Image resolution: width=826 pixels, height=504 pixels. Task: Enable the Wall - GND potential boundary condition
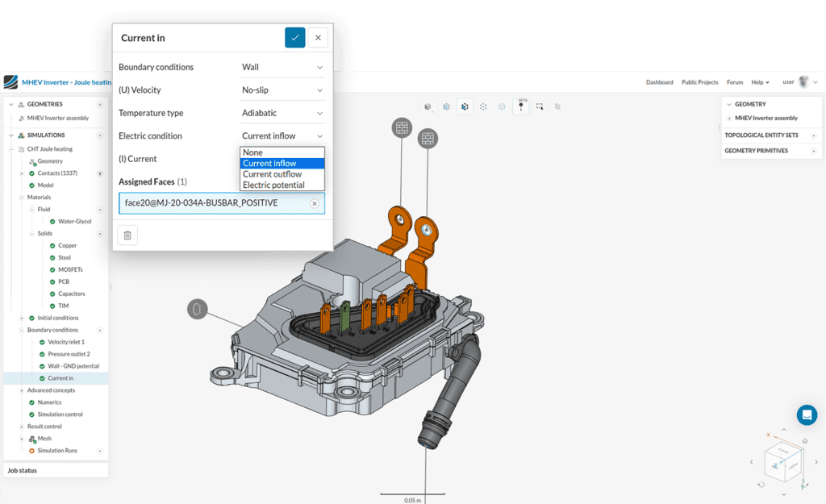pyautogui.click(x=41, y=366)
